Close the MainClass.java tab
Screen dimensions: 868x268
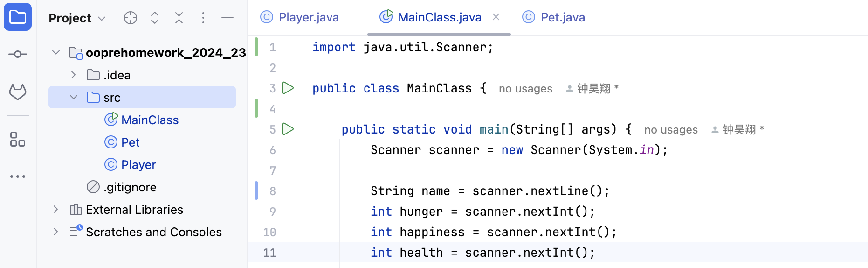496,17
